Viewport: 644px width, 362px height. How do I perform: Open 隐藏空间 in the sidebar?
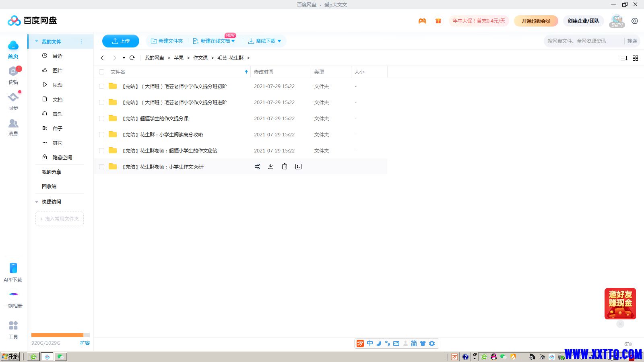(x=62, y=157)
